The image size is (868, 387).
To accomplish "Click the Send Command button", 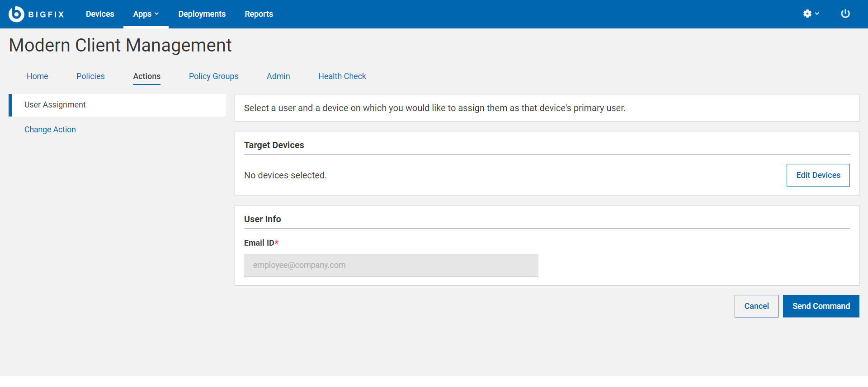I will 821,306.
